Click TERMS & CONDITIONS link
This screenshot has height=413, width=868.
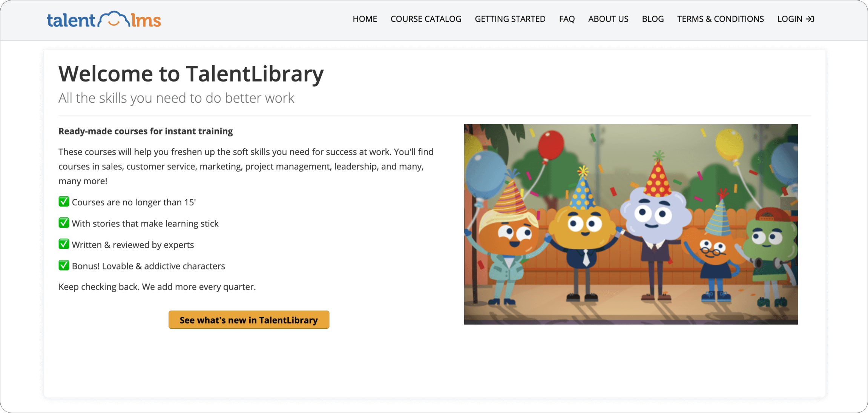click(720, 18)
